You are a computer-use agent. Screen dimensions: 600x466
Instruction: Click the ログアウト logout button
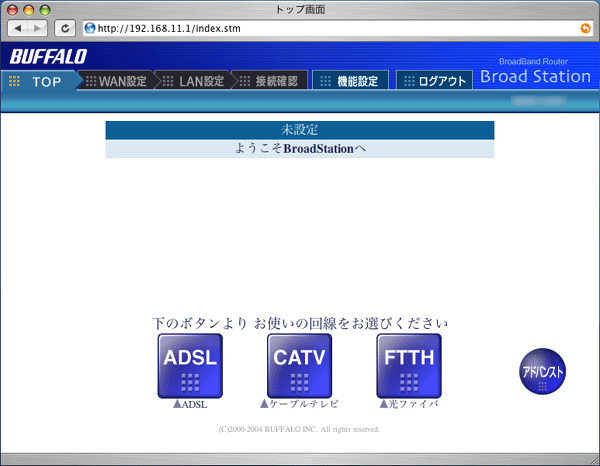pyautogui.click(x=434, y=80)
